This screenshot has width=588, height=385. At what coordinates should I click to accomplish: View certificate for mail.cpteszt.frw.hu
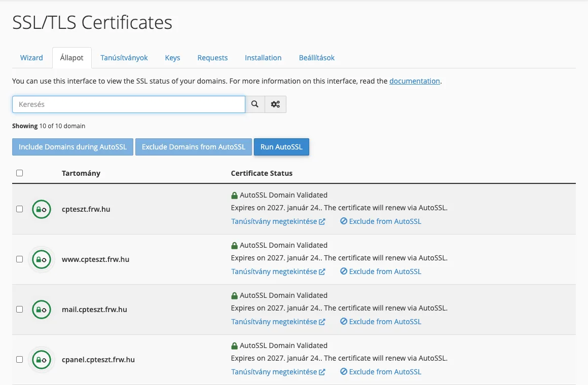(278, 322)
